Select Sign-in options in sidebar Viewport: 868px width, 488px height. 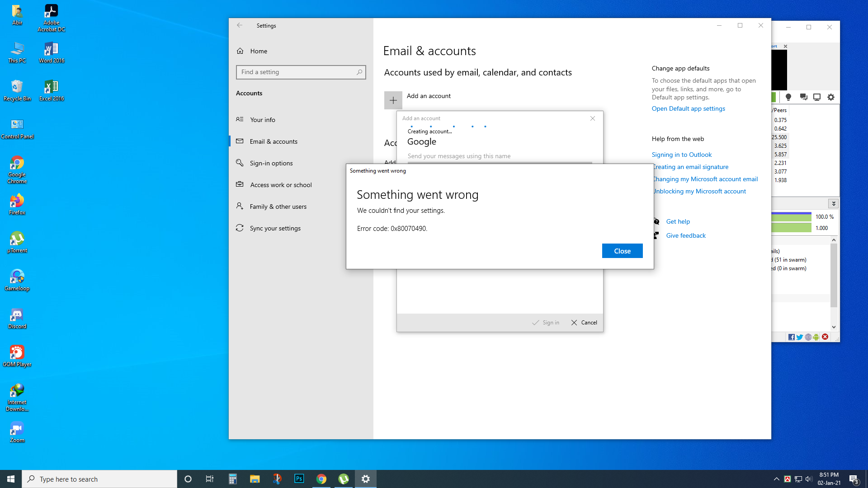[271, 163]
